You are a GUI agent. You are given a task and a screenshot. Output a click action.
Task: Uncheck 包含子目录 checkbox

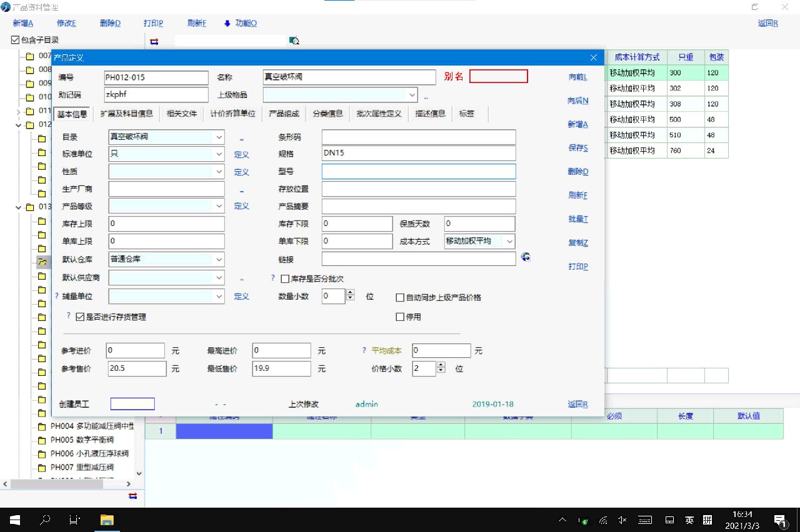(15, 40)
